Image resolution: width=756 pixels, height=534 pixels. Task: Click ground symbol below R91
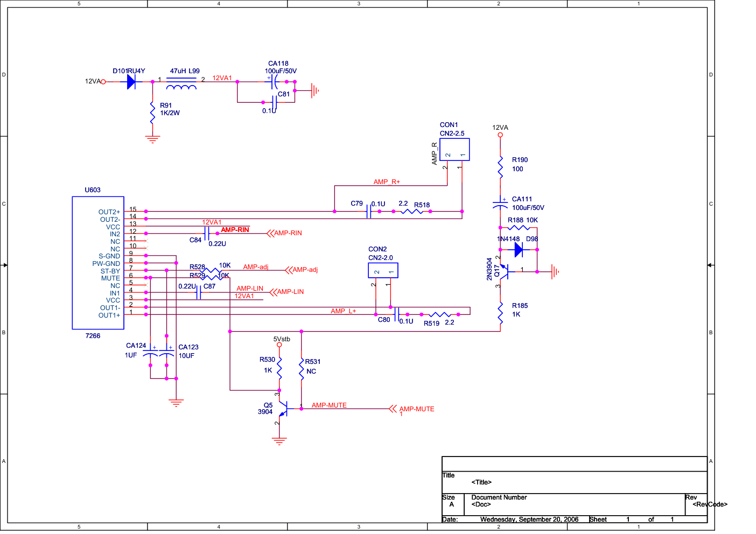[153, 139]
